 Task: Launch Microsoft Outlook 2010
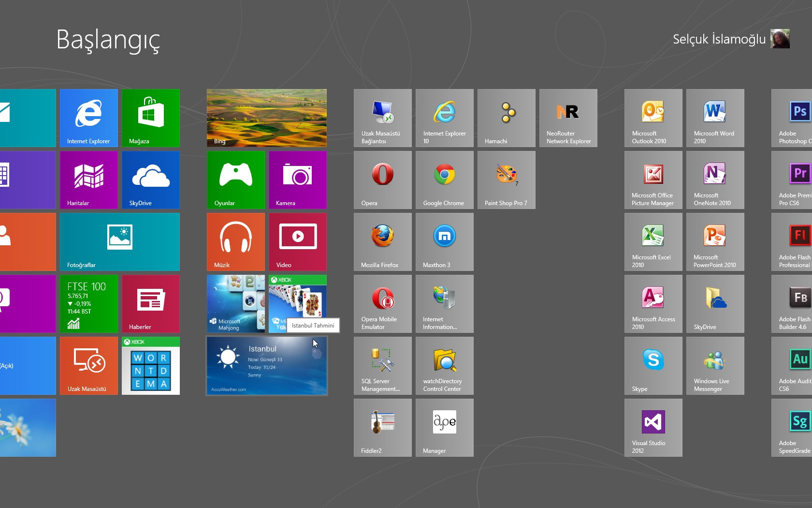tap(653, 118)
